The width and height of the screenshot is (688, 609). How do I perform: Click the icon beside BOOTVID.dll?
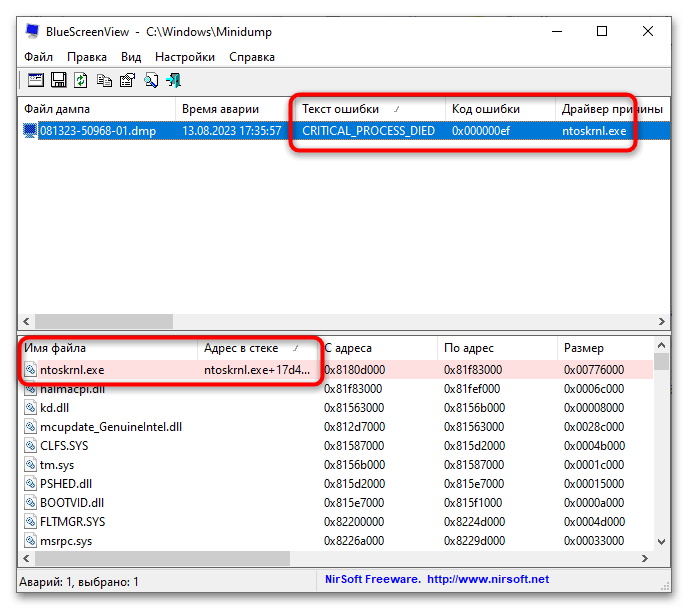pyautogui.click(x=30, y=503)
